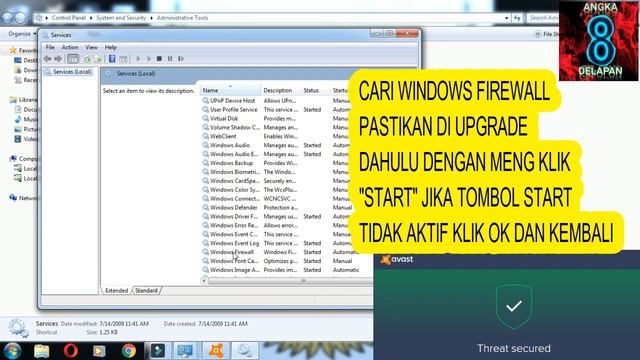
Task: Switch to the Standard tab
Action: coord(146,291)
